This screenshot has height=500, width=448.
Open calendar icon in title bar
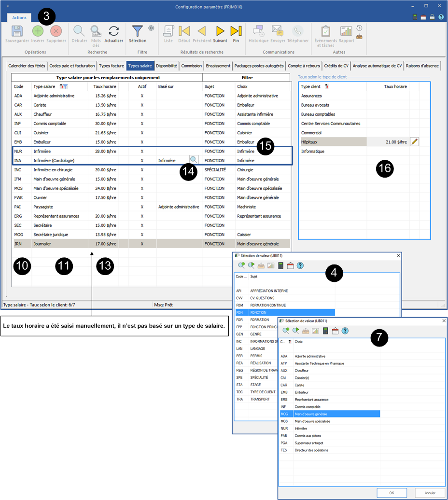click(423, 17)
